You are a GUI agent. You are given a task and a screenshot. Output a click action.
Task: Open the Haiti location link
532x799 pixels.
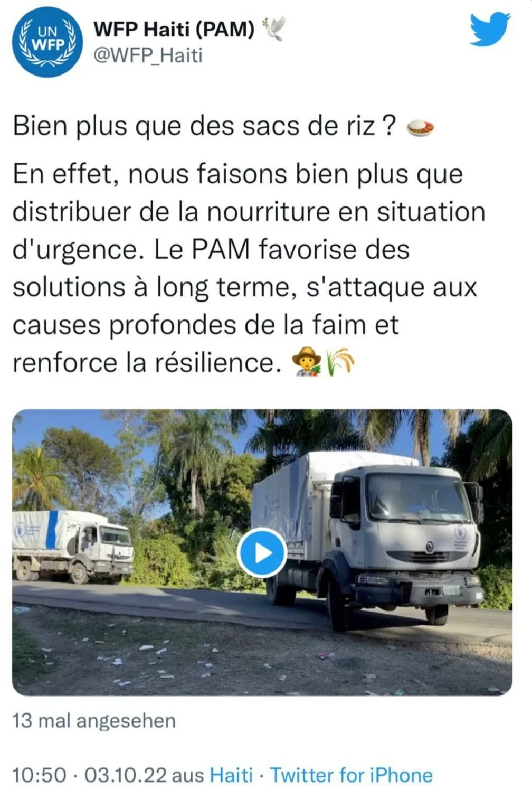[x=232, y=775]
